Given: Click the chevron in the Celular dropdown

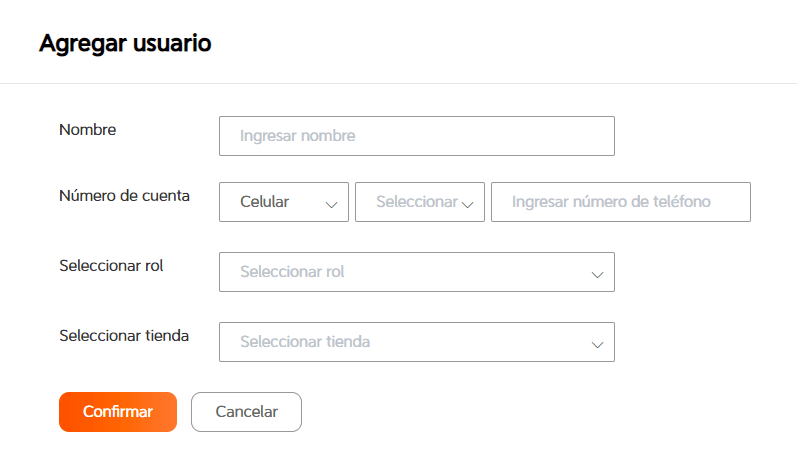Looking at the screenshot, I should coord(331,203).
